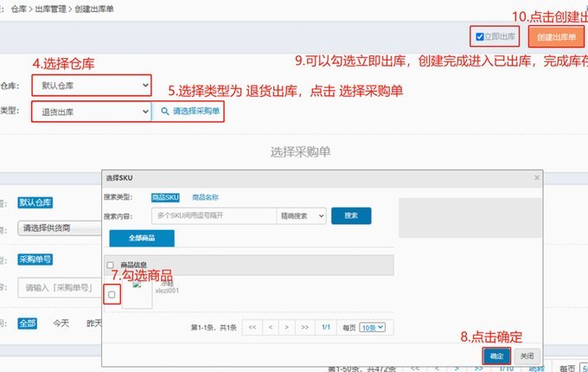Open the 精确搜索 match mode dropdown
This screenshot has width=588, height=372.
point(301,215)
